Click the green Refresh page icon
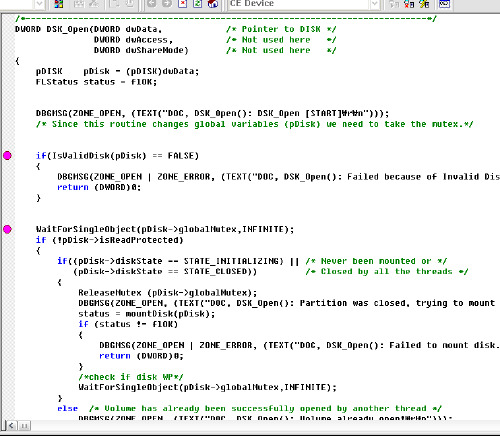500x436 pixels. click(198, 4)
